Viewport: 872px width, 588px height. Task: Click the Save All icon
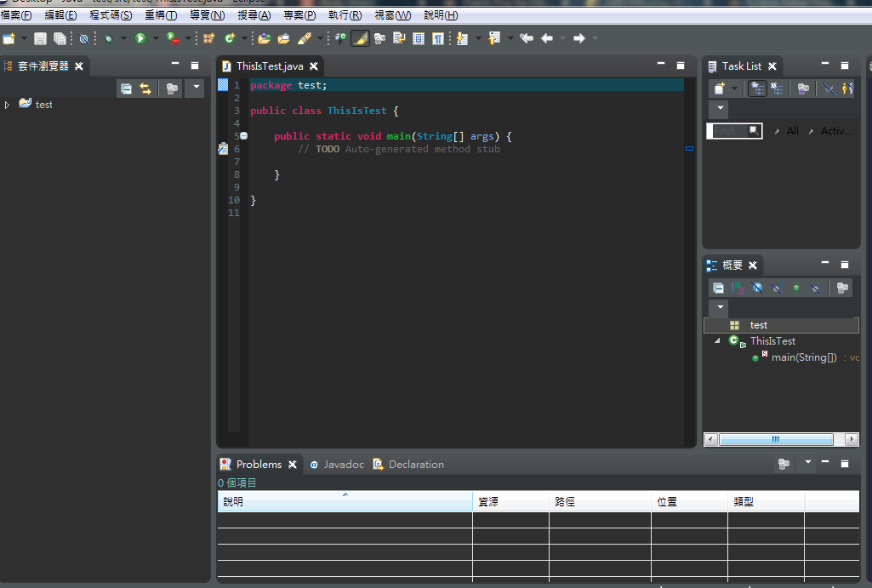pyautogui.click(x=60, y=38)
